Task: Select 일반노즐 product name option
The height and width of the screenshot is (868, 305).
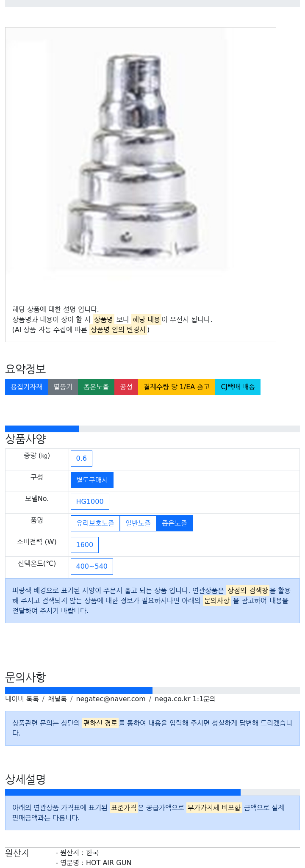Action: 138,523
